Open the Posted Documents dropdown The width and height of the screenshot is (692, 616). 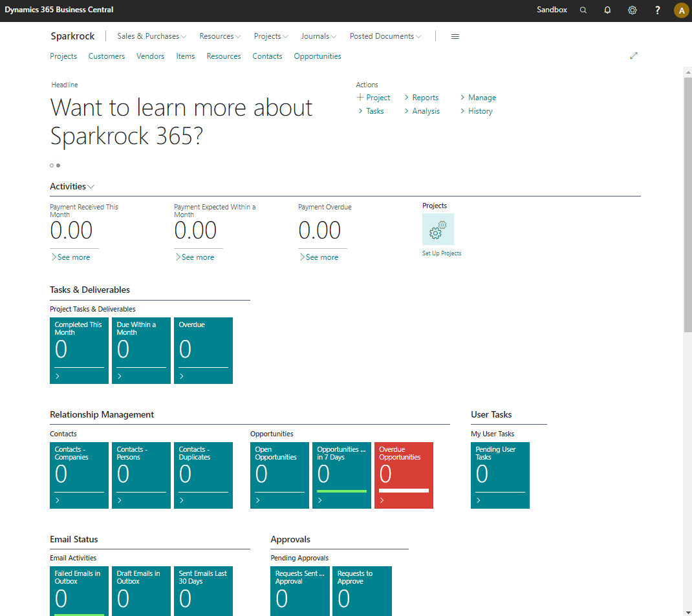tap(385, 36)
